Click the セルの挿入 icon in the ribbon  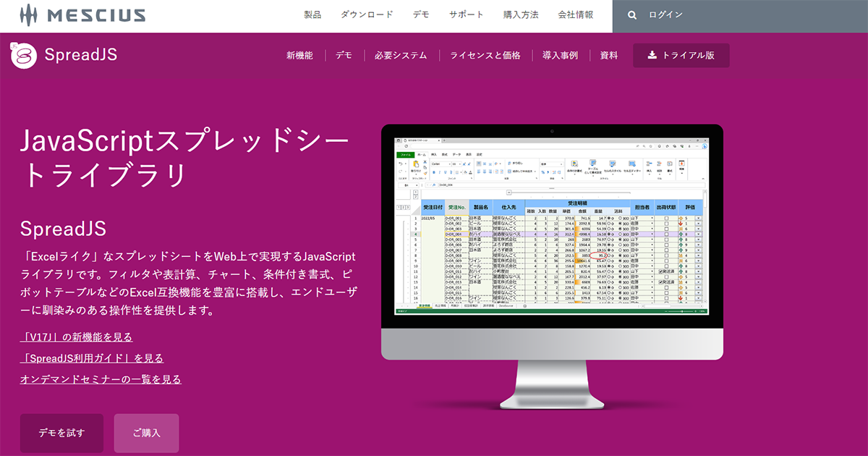point(647,164)
